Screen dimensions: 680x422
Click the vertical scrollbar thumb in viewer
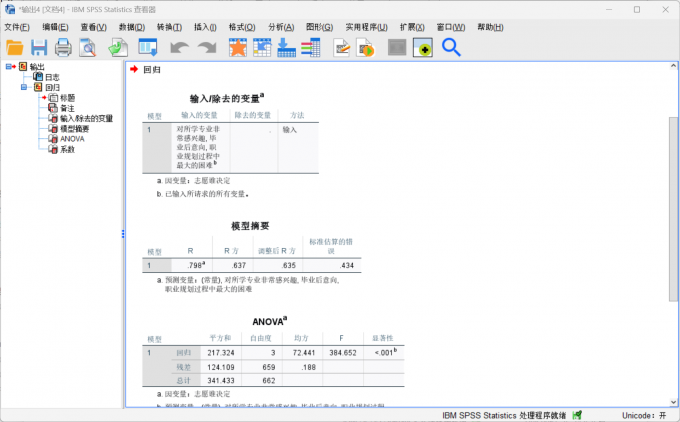click(673, 209)
